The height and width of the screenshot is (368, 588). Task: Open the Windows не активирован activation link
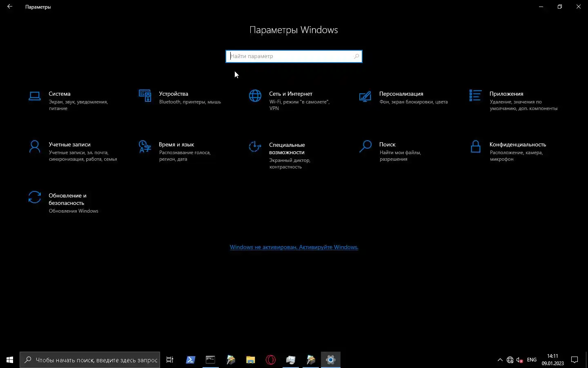coord(294,247)
